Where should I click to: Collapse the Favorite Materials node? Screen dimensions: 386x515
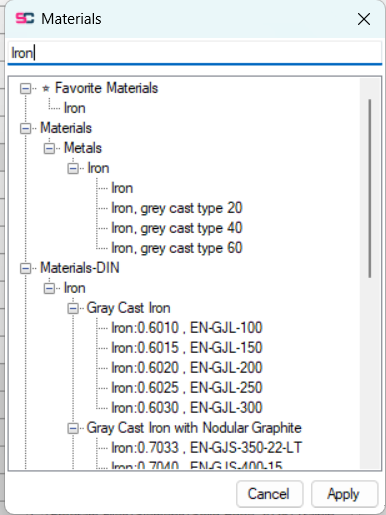click(x=25, y=89)
